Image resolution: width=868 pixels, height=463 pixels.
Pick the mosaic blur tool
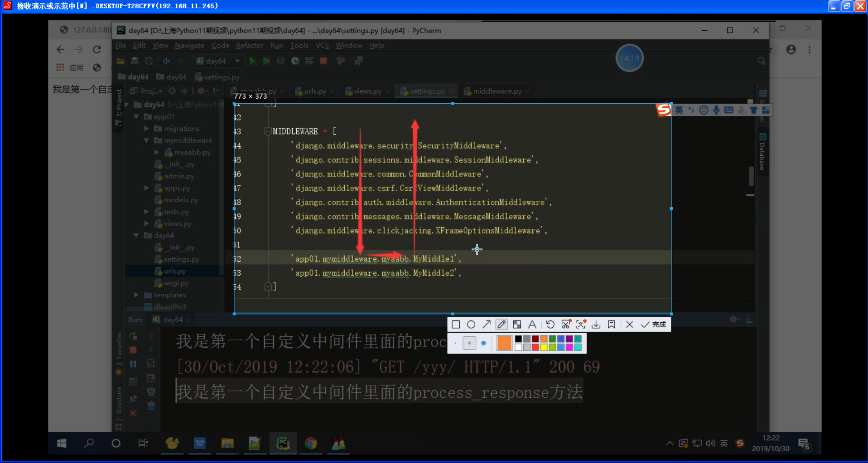(x=517, y=325)
